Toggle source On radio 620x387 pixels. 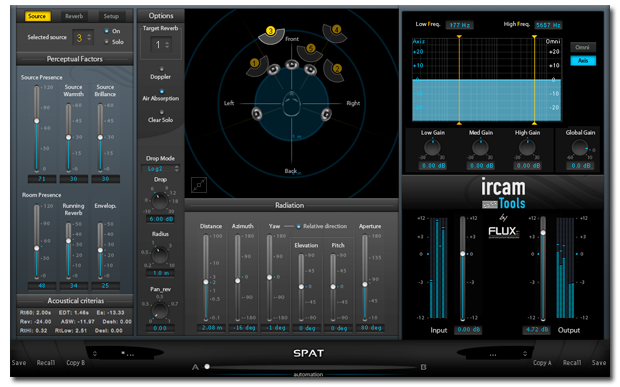coord(106,31)
